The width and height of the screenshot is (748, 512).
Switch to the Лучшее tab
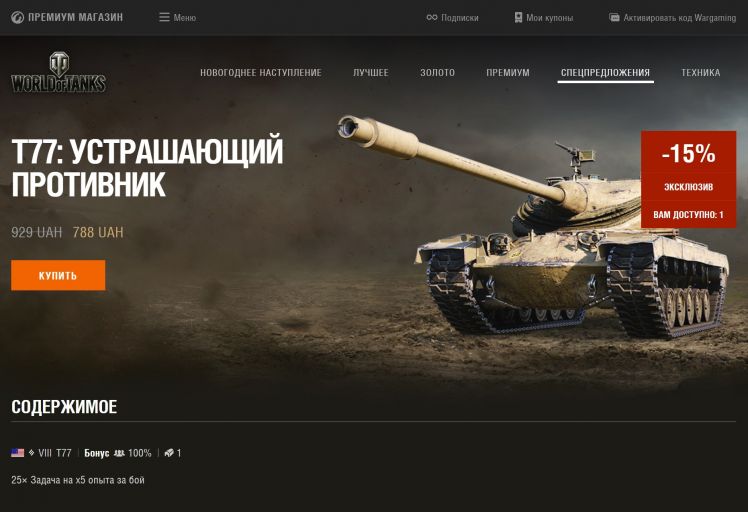click(371, 73)
